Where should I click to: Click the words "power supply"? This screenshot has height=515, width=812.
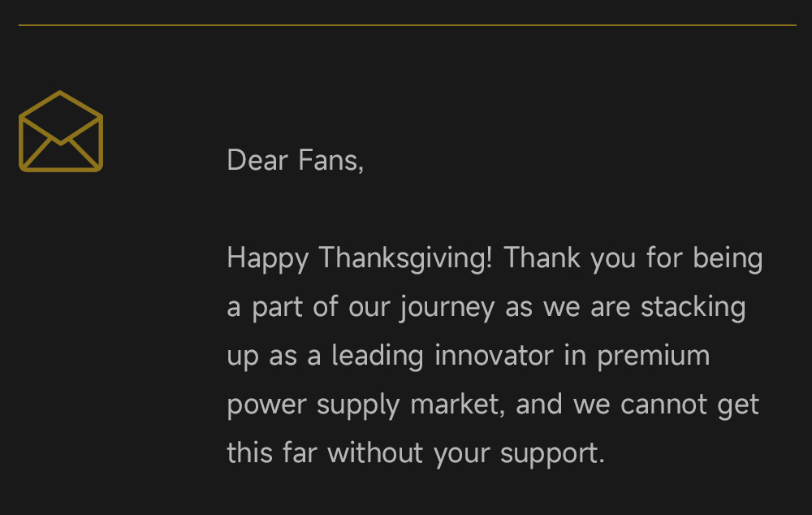tap(313, 405)
